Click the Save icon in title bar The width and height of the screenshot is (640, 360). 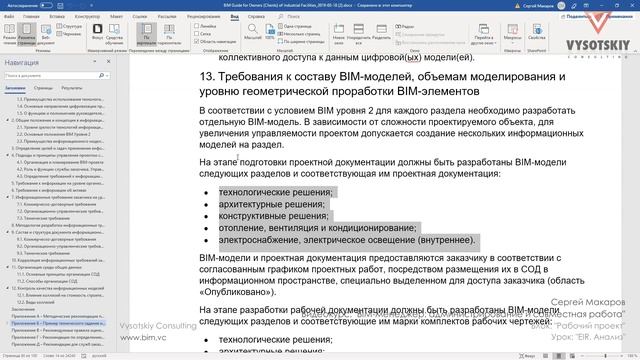click(60, 6)
